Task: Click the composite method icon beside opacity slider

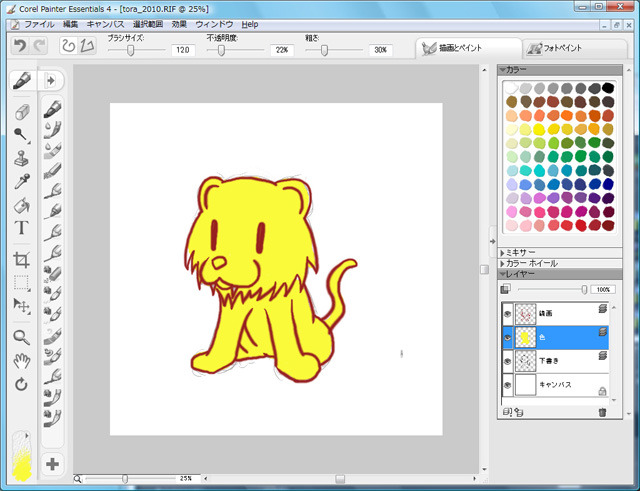Action: [x=505, y=289]
